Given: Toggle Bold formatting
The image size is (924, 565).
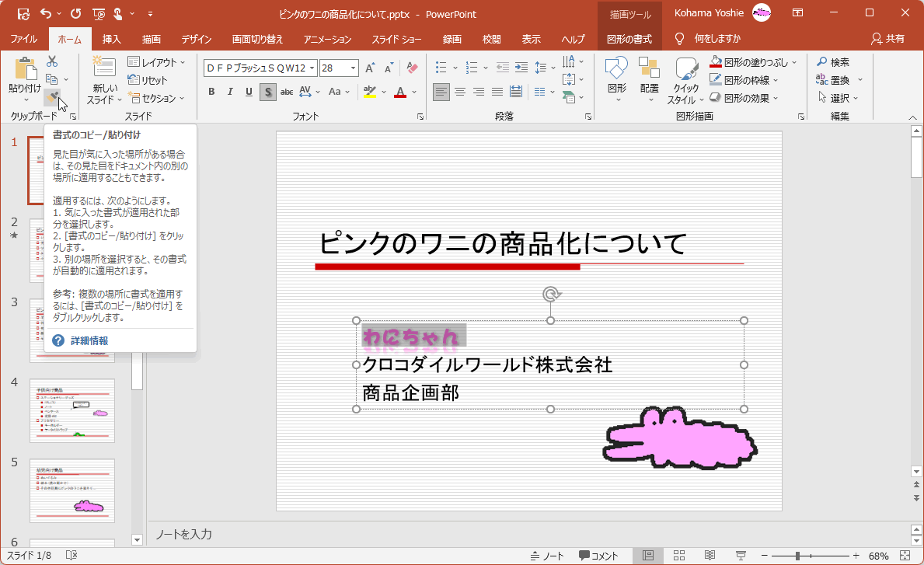Looking at the screenshot, I should pyautogui.click(x=211, y=92).
